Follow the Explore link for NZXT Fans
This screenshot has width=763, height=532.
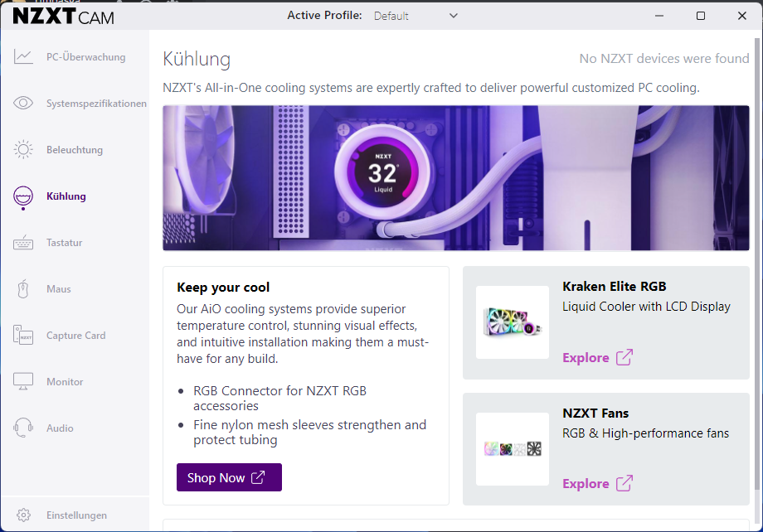[x=598, y=483]
